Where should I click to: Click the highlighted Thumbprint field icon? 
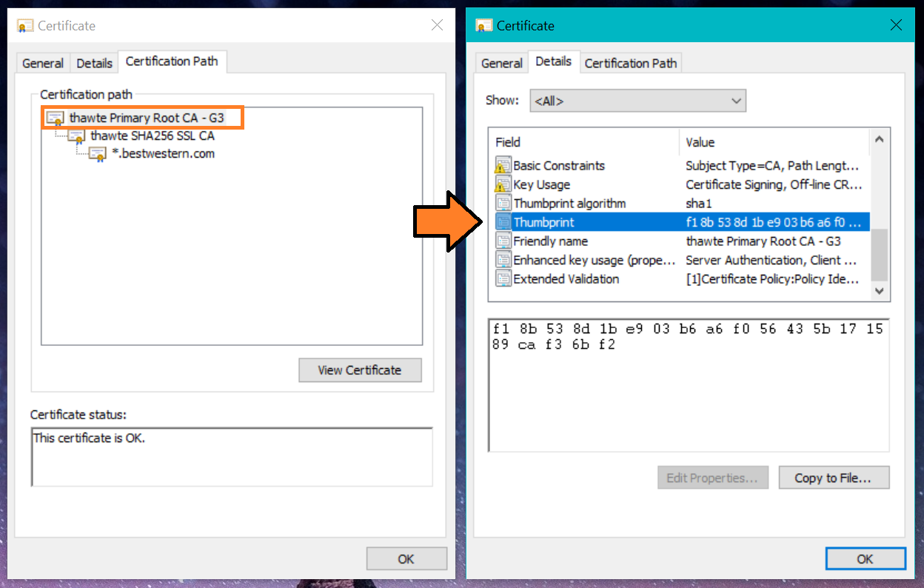[503, 222]
